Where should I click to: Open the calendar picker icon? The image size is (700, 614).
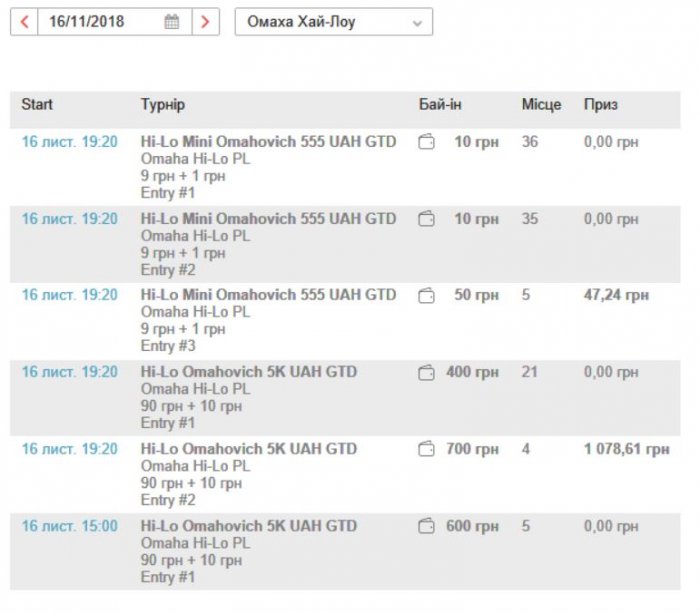171,21
